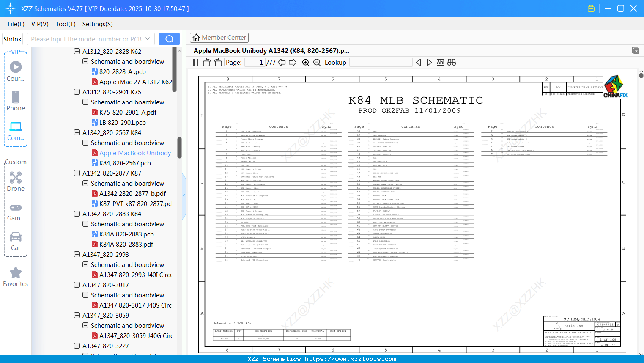Open the Member Center
The height and width of the screenshot is (363, 644).
pos(219,38)
